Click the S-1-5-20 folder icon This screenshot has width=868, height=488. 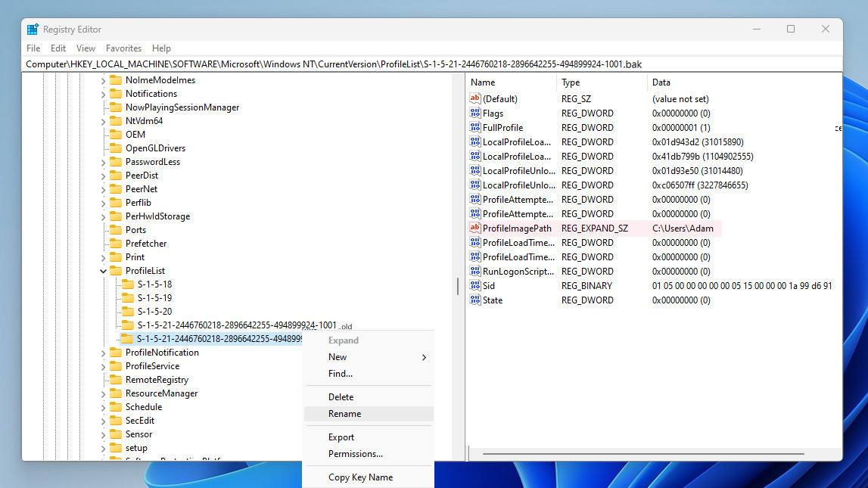click(x=128, y=312)
